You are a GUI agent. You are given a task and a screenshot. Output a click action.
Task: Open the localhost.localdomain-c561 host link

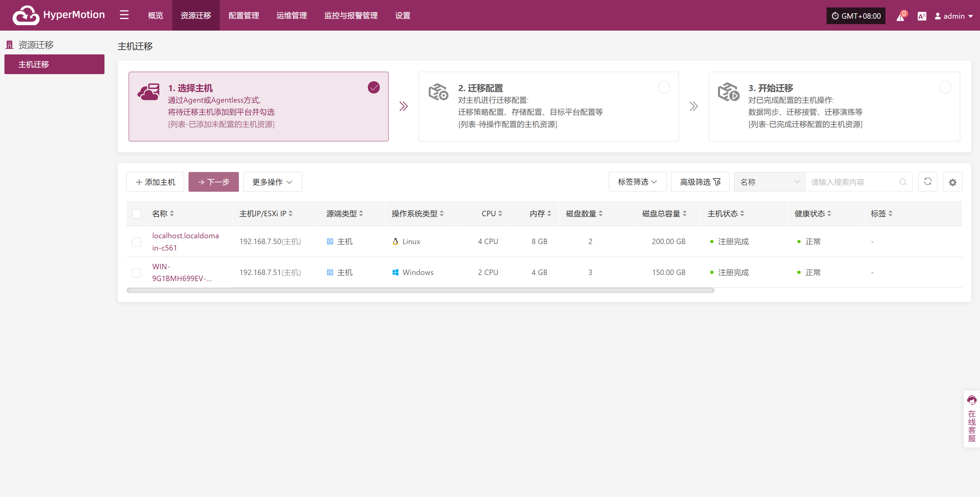(185, 242)
